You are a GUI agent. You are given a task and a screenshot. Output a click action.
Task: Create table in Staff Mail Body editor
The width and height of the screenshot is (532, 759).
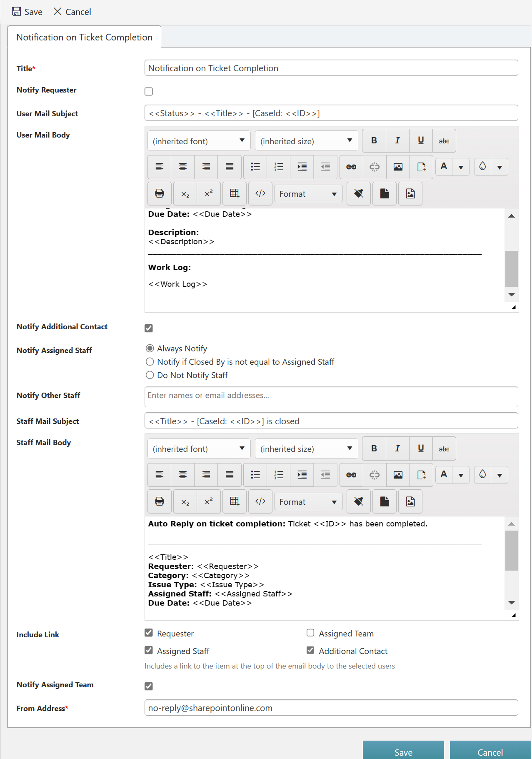point(235,501)
